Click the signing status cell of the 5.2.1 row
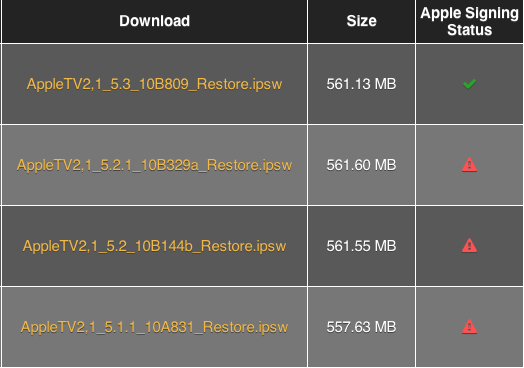This screenshot has height=368, width=524. pos(470,165)
